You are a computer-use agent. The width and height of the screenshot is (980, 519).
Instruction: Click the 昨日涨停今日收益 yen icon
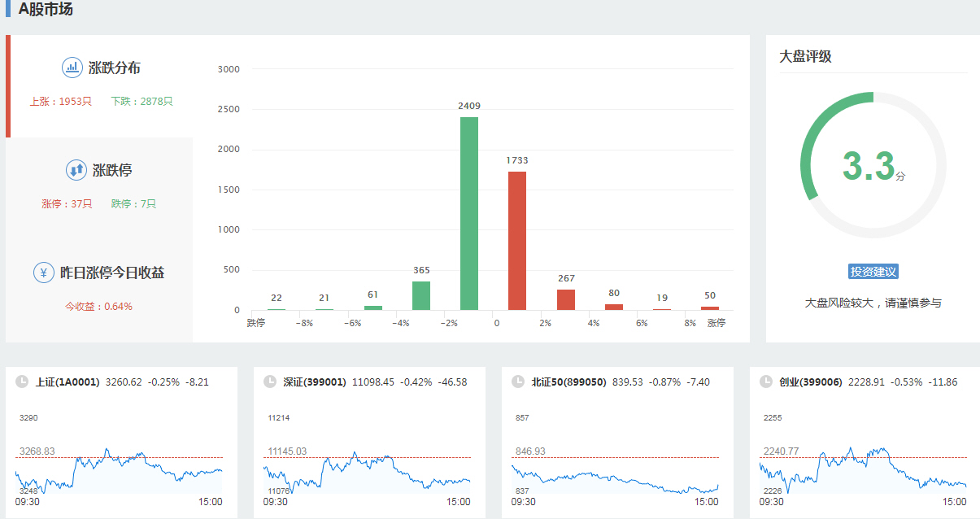click(43, 273)
